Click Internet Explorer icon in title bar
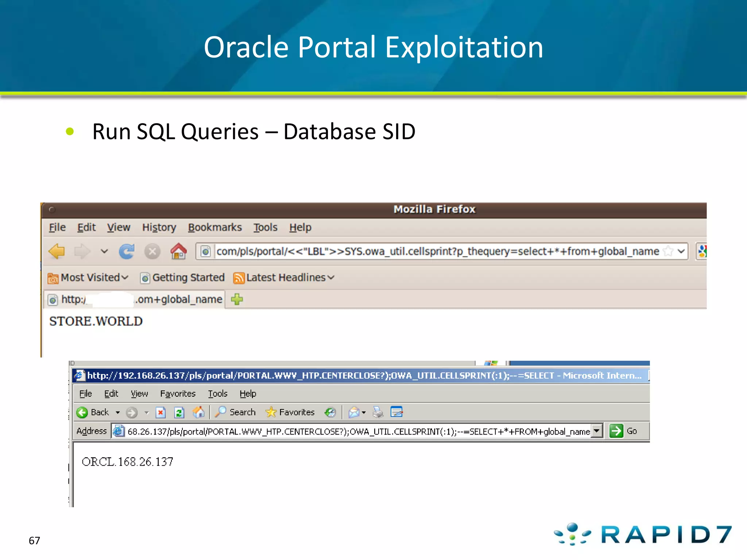This screenshot has height=560, width=747. tap(79, 376)
